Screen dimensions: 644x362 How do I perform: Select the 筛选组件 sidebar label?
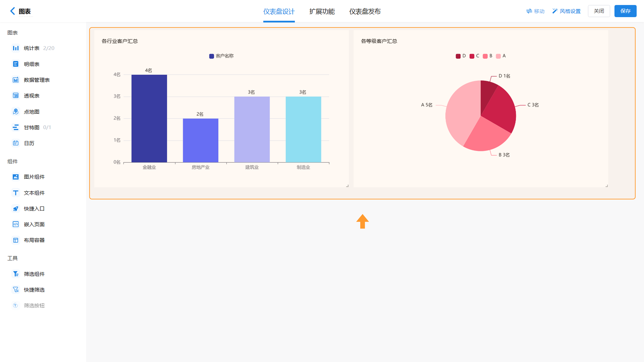[x=34, y=274]
